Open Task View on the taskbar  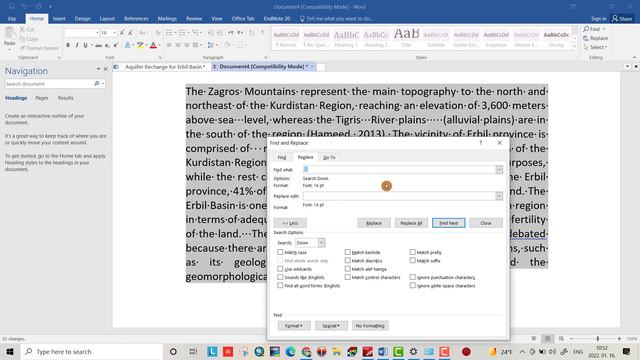[x=193, y=351]
